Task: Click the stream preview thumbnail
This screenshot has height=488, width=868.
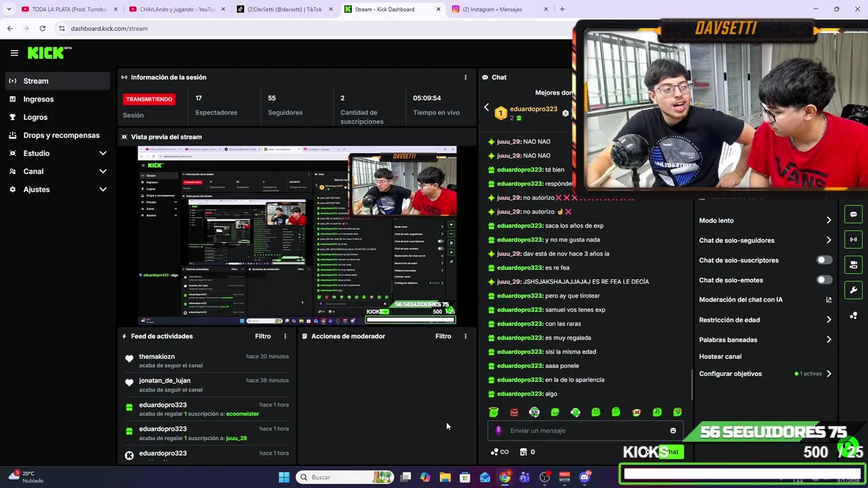Action: (297, 235)
